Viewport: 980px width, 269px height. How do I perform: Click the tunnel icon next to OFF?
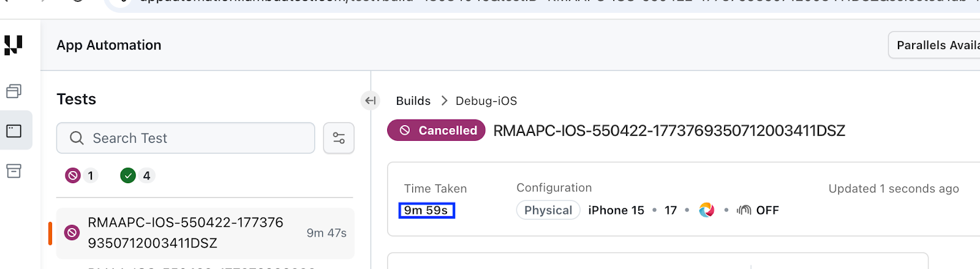tap(744, 210)
